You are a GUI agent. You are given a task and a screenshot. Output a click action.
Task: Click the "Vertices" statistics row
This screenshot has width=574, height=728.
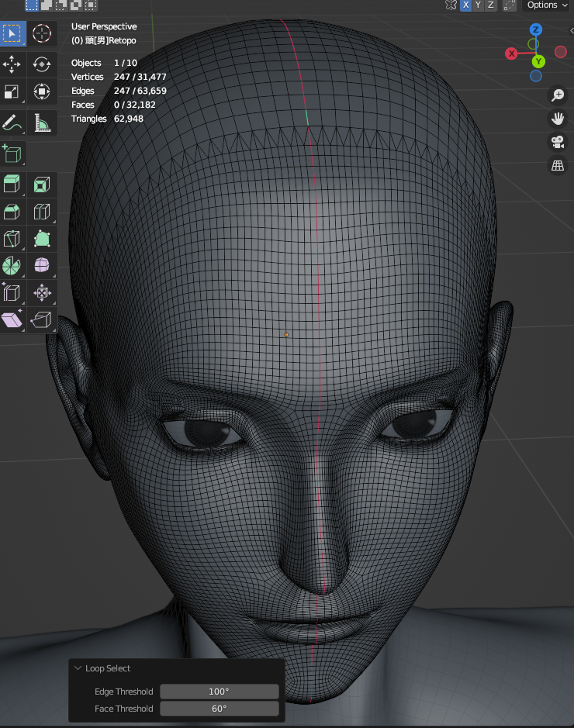coord(119,77)
